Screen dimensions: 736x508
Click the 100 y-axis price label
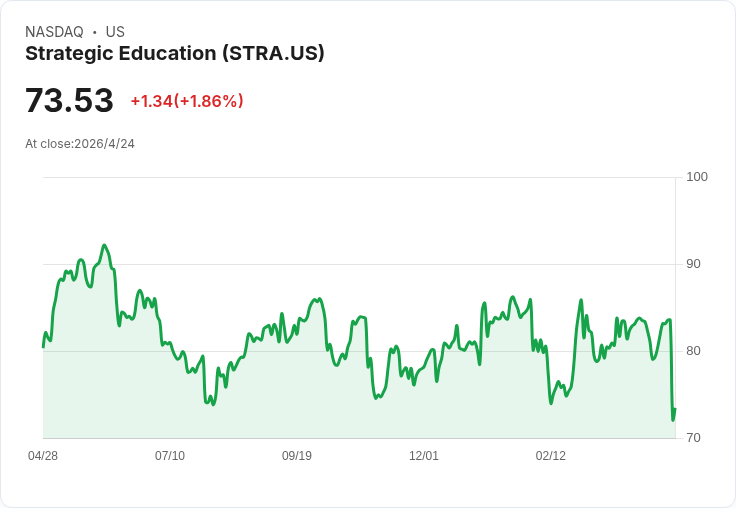tap(697, 177)
